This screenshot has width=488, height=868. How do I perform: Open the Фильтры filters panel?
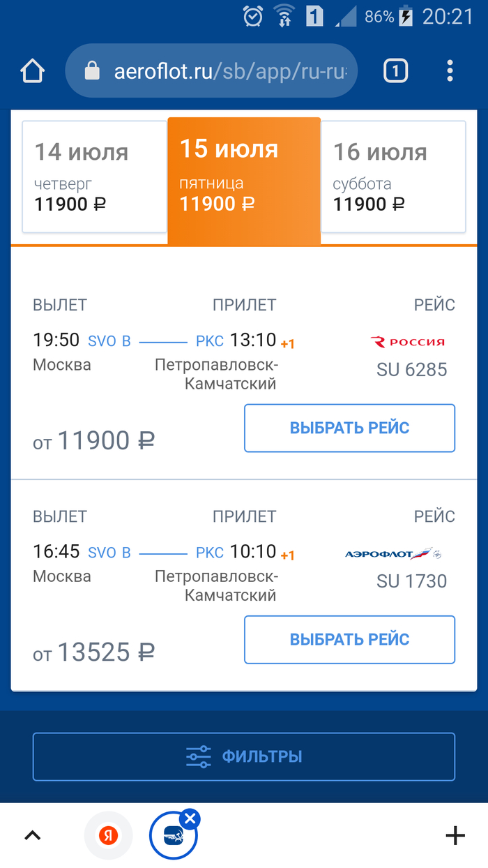pos(244,756)
